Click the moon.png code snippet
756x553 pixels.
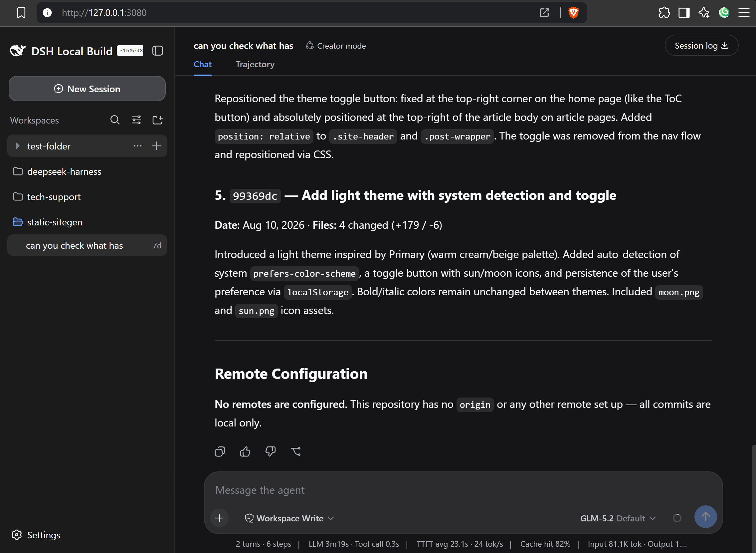[679, 292]
